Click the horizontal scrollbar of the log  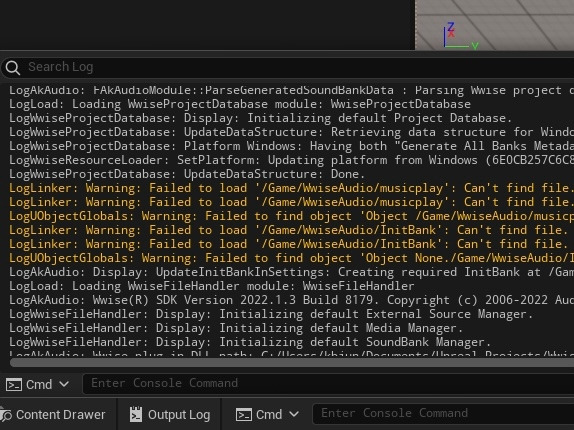pyautogui.click(x=292, y=363)
